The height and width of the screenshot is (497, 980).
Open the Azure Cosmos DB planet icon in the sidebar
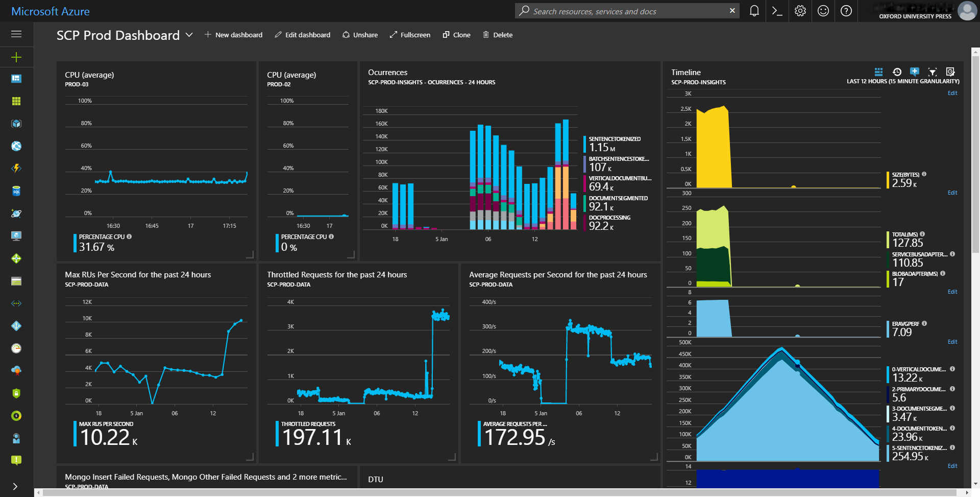click(16, 214)
